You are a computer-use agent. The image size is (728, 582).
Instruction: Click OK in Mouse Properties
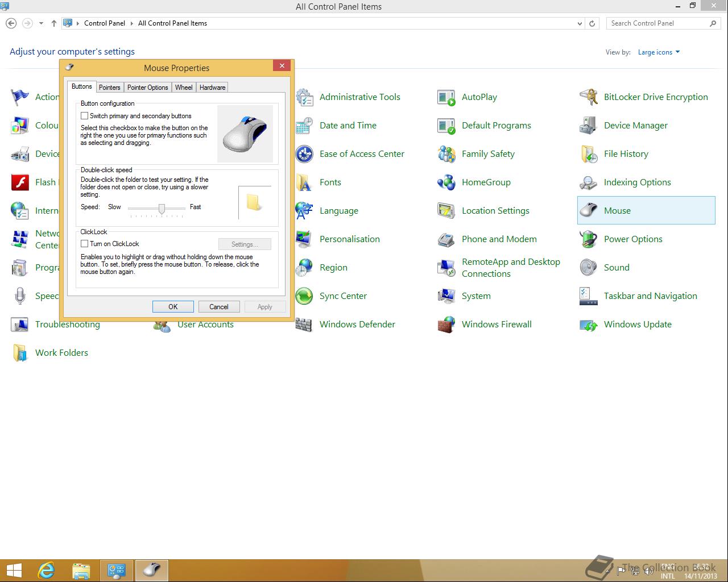173,307
